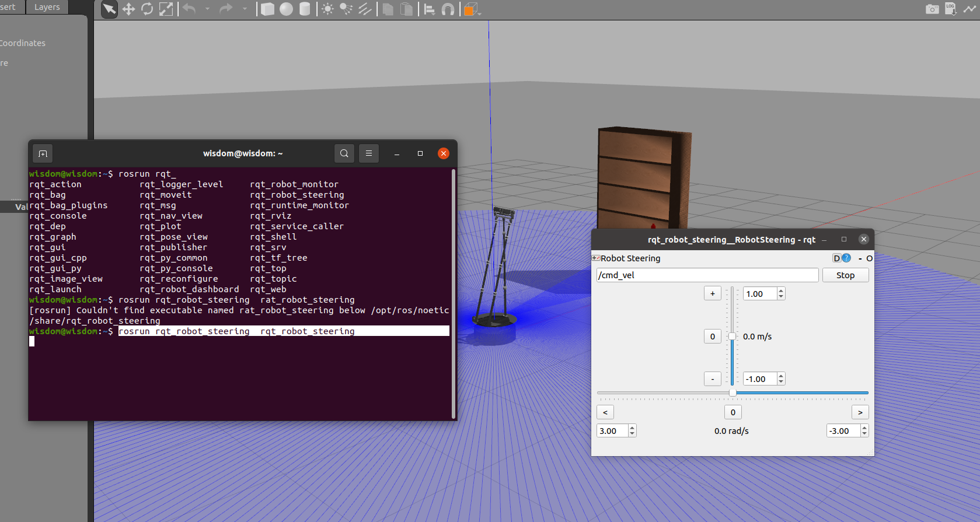Click the '0.0 rad/s' angular readout
Screen dimensions: 980x522
pos(731,431)
